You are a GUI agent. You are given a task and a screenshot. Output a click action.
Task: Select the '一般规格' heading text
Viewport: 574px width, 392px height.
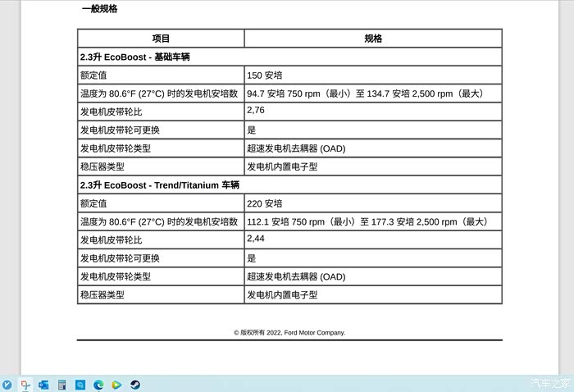tap(99, 9)
